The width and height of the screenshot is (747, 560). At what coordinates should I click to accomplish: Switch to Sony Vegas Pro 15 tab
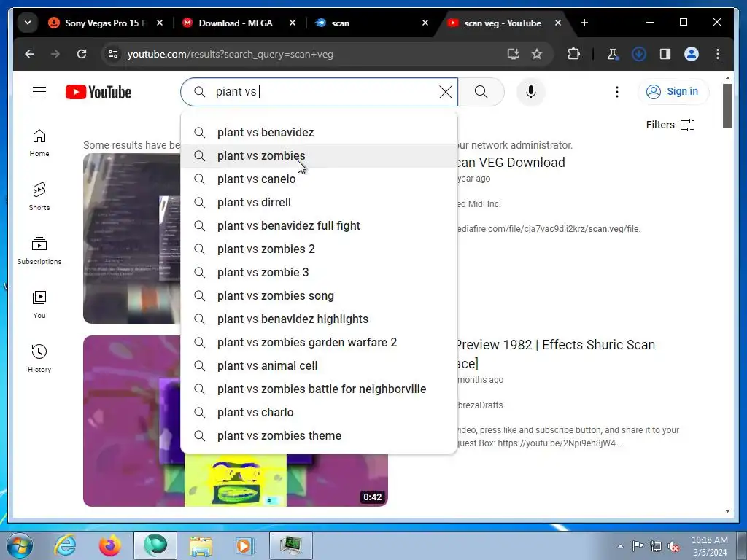pyautogui.click(x=106, y=23)
